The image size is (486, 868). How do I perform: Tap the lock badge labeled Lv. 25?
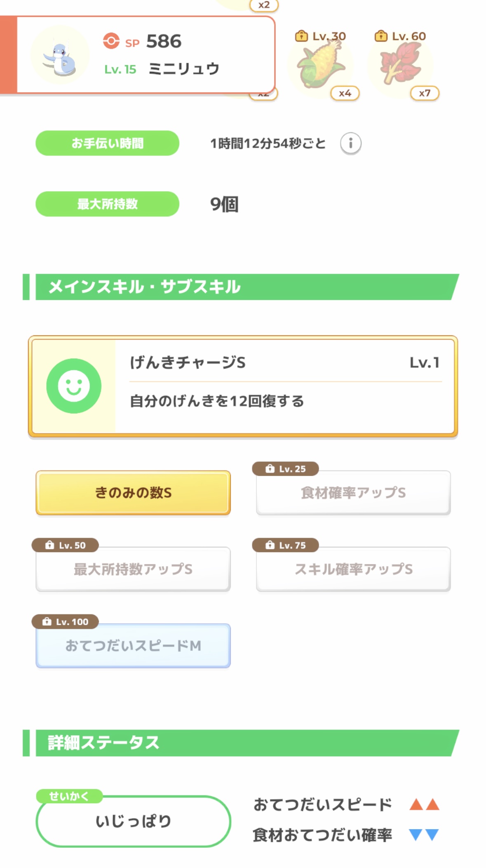tap(286, 469)
